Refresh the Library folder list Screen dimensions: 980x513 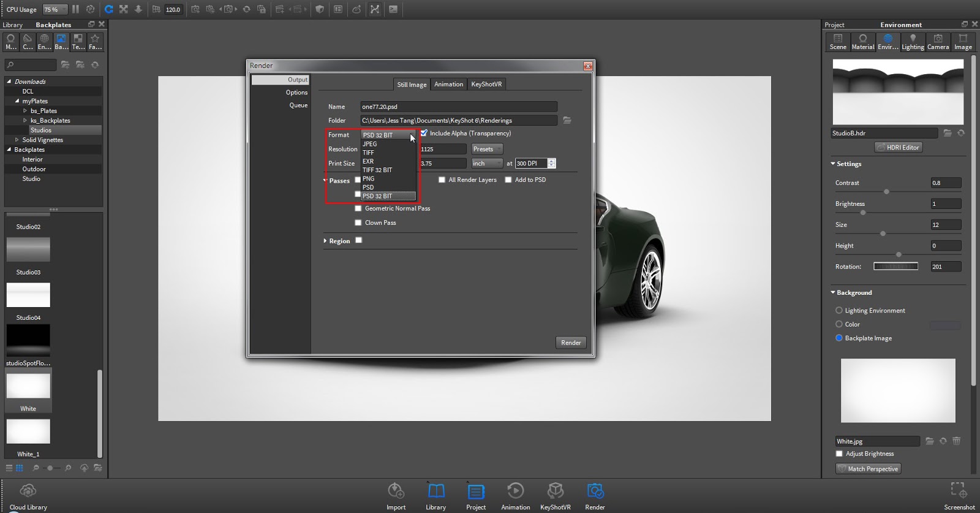tap(95, 64)
